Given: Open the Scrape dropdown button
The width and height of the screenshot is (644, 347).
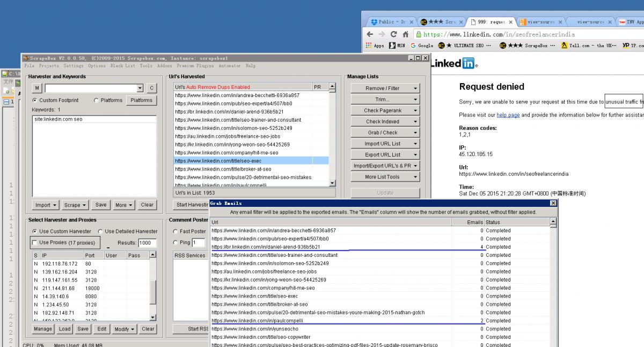Looking at the screenshot, I should tap(75, 205).
